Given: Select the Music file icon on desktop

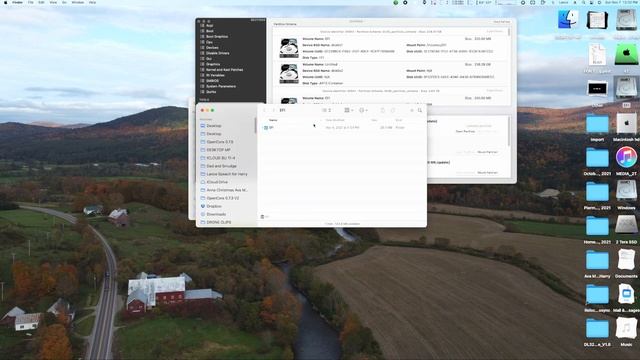Looking at the screenshot, I should click(x=626, y=328).
